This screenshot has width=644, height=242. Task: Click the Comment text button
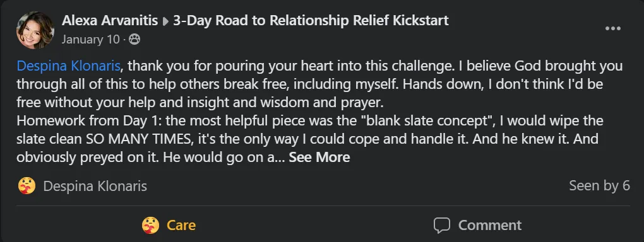coord(490,225)
